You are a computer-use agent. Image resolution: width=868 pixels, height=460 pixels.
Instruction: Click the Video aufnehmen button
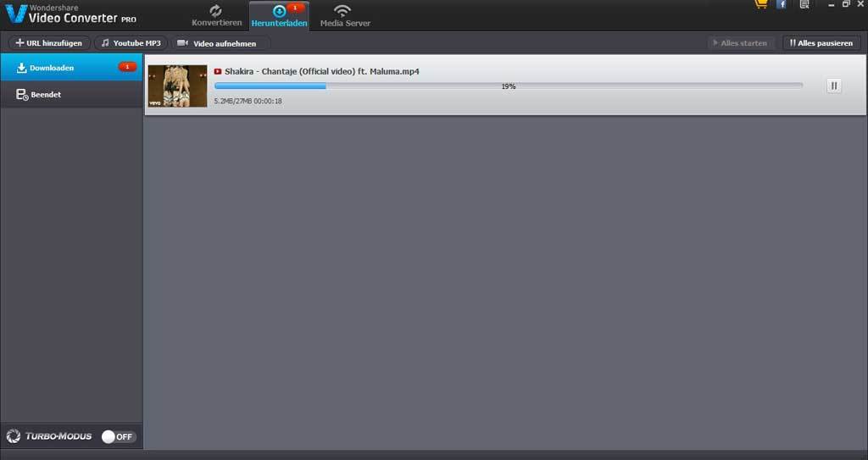coord(220,43)
